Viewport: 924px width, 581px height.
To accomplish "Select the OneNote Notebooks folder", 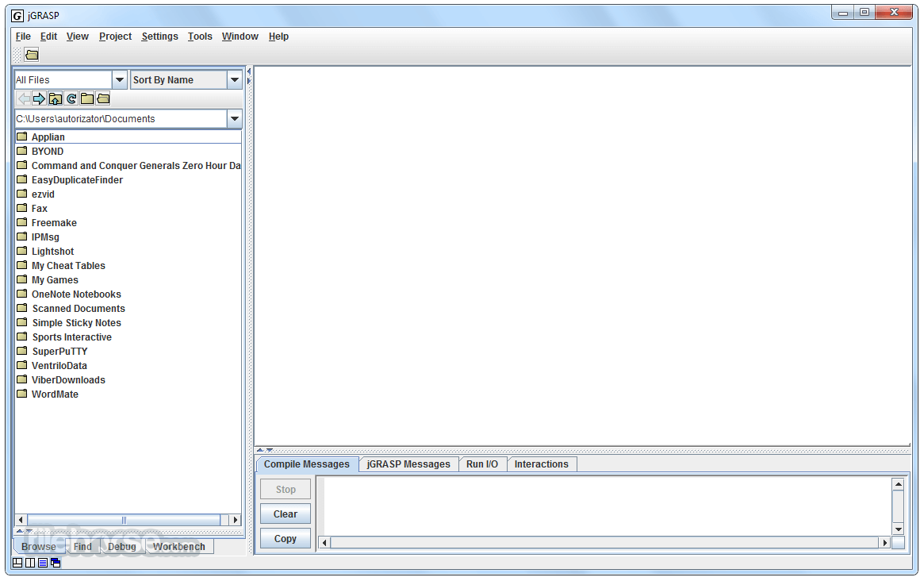I will pyautogui.click(x=128, y=294).
